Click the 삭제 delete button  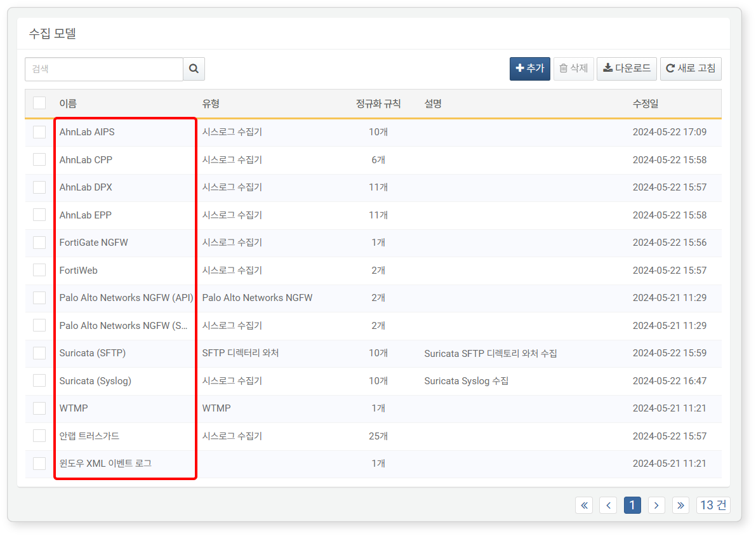(x=573, y=69)
